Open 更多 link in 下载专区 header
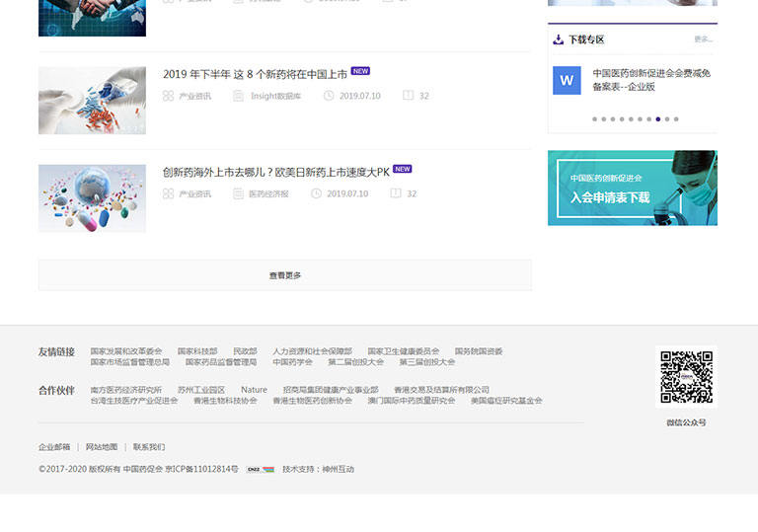The image size is (758, 532). point(703,39)
